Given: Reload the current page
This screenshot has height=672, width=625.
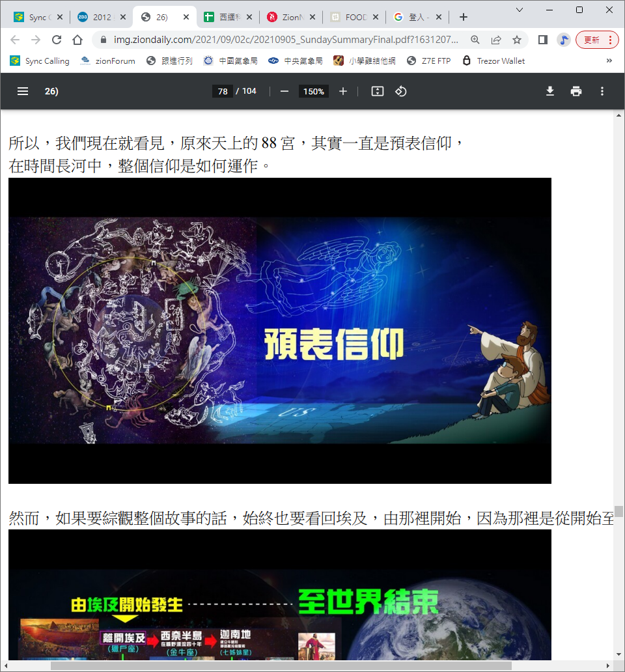Looking at the screenshot, I should coord(57,40).
